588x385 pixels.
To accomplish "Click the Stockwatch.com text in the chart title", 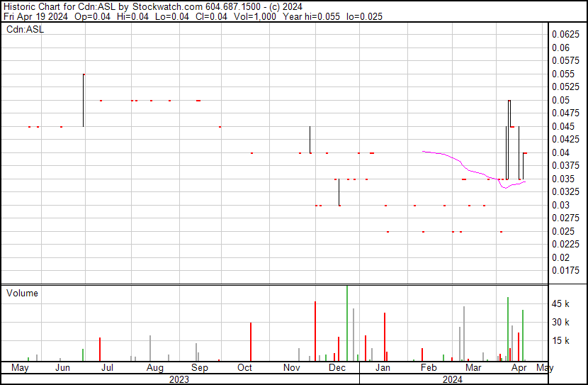I will (x=167, y=6).
